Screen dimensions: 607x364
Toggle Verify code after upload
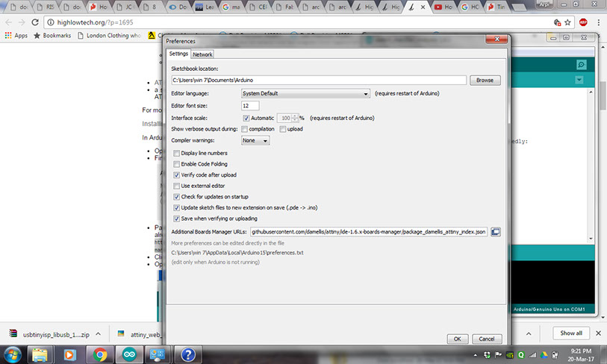(x=176, y=175)
